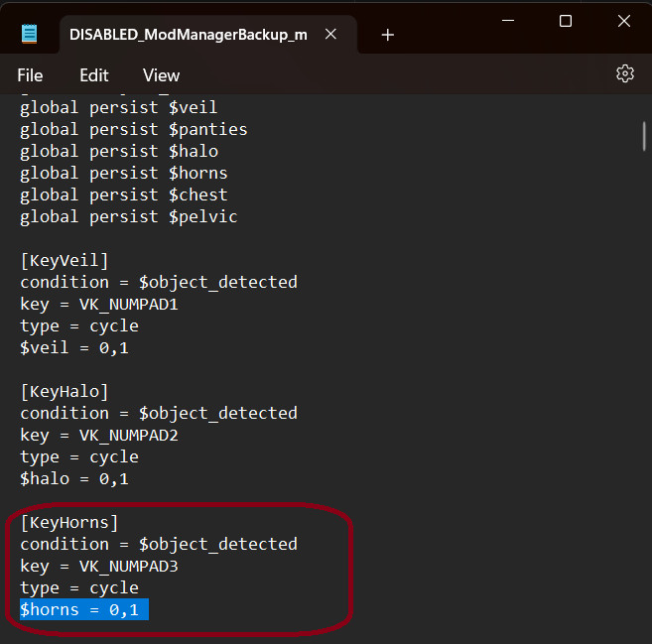
Task: Click the line 'global persist $pelvic'
Action: (128, 217)
